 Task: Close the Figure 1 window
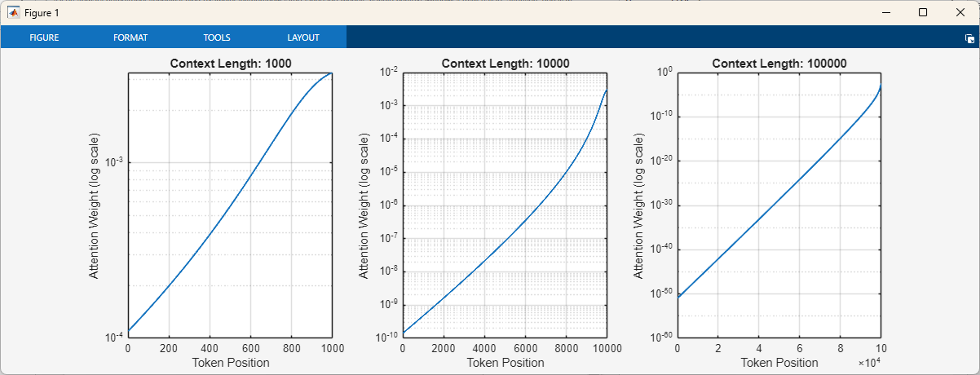click(x=960, y=12)
